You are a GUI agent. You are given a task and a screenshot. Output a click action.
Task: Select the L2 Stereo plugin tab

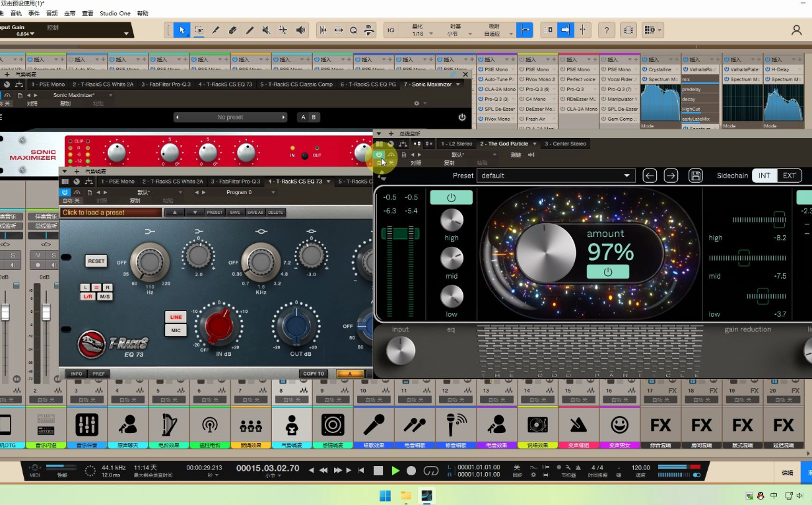pyautogui.click(x=456, y=144)
